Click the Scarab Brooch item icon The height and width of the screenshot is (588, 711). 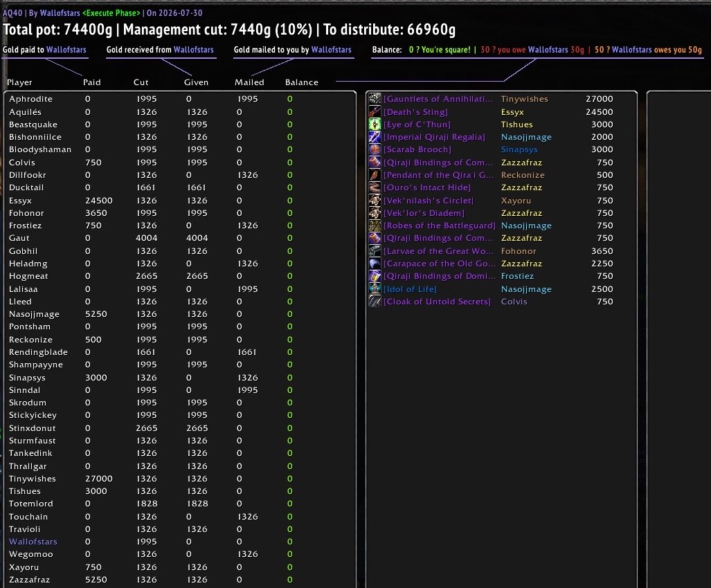point(375,149)
